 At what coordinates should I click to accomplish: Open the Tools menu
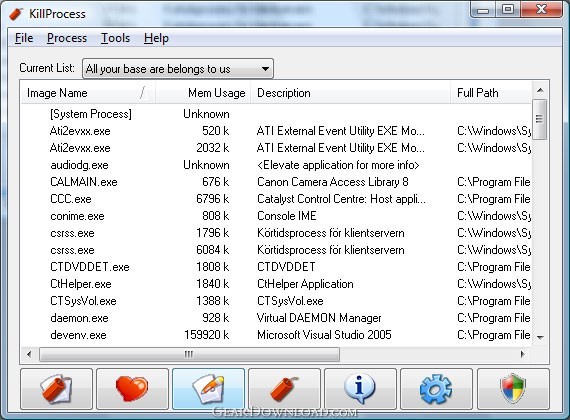click(x=115, y=38)
